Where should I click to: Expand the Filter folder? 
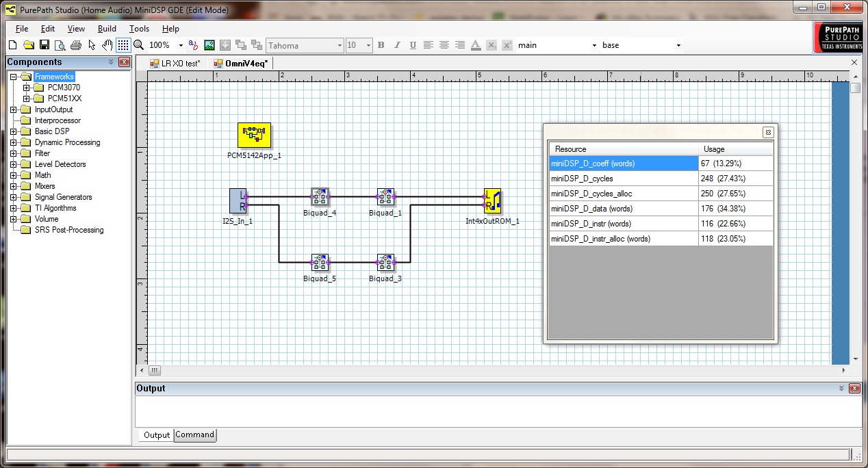click(14, 153)
